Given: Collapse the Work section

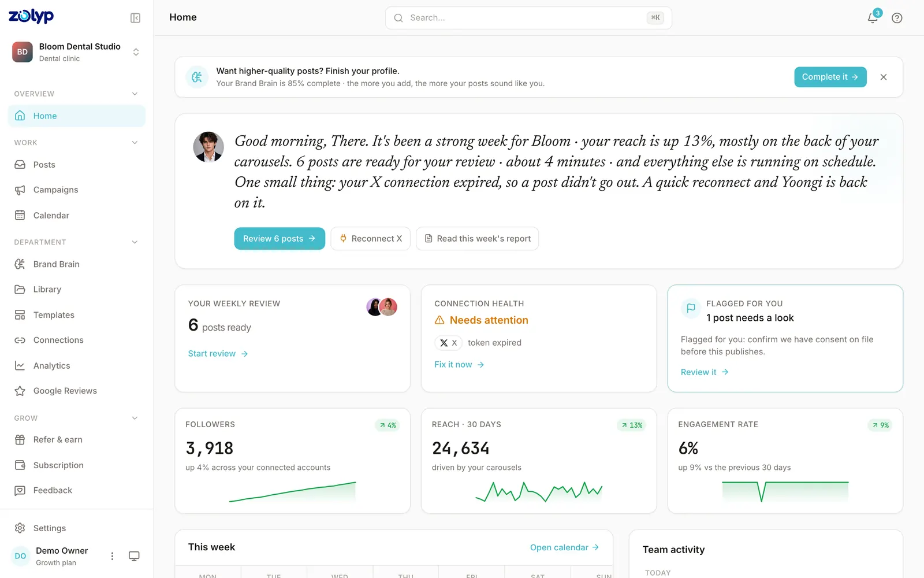Looking at the screenshot, I should tap(135, 143).
